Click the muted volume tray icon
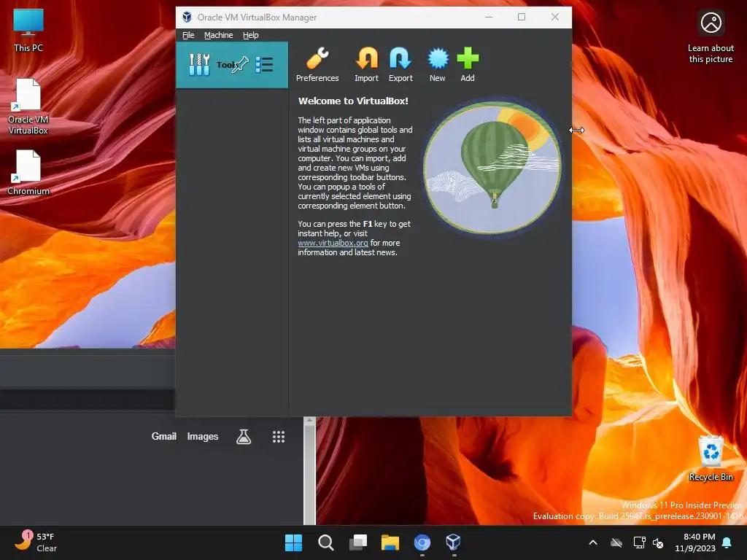This screenshot has height=560, width=747. (659, 542)
